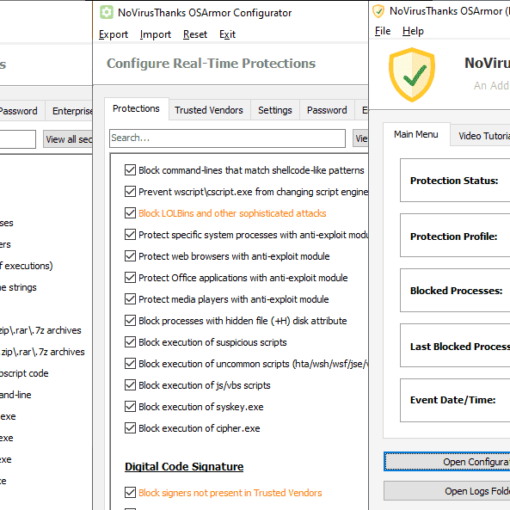The image size is (510, 510).
Task: Select the Main Menu tab in OSArmor
Action: click(416, 134)
